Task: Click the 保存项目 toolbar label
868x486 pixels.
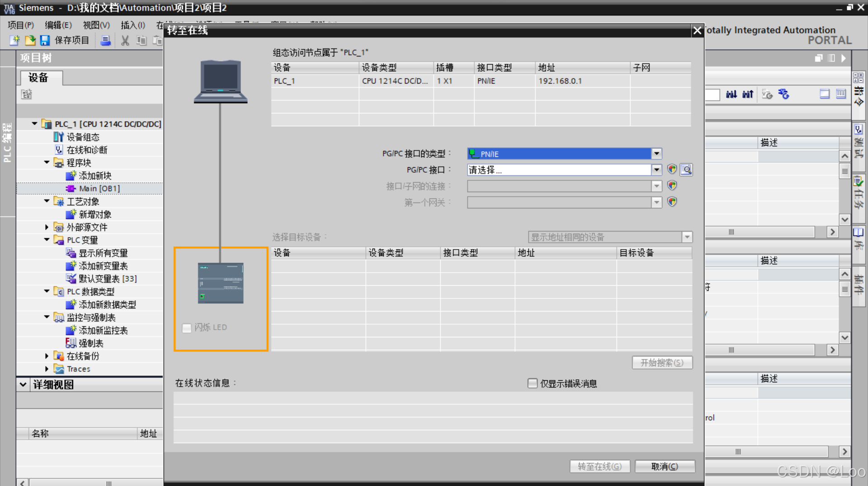Action: (x=72, y=40)
